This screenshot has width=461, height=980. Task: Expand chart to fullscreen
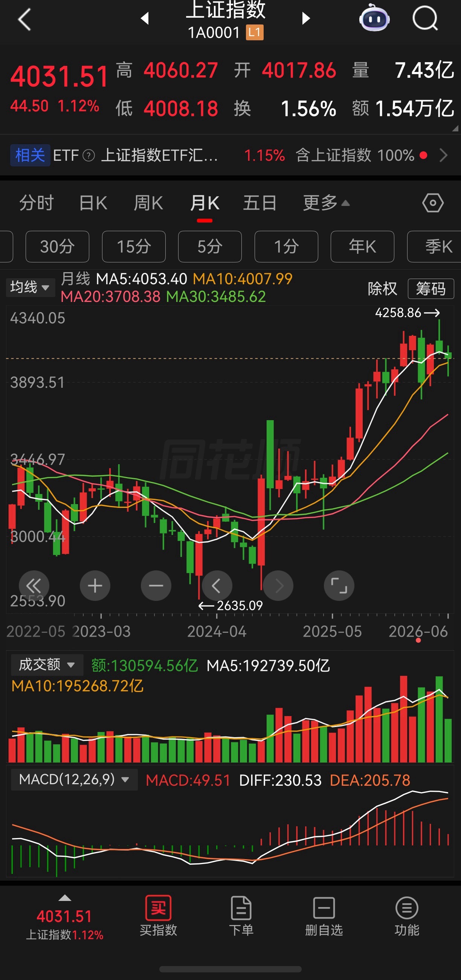[x=339, y=585]
